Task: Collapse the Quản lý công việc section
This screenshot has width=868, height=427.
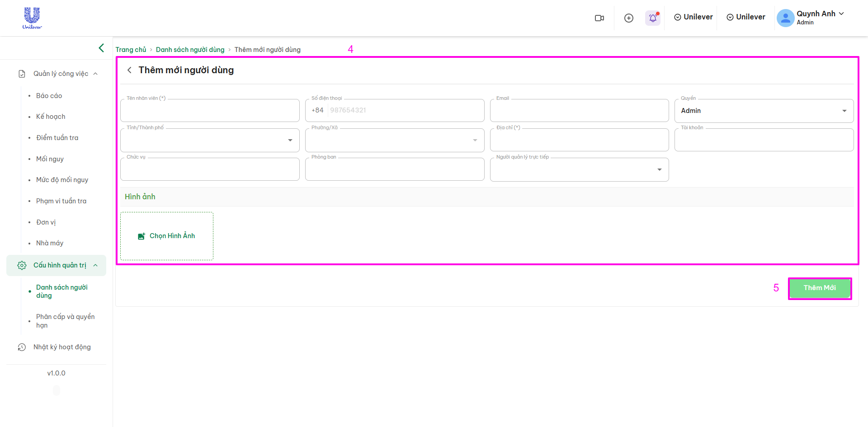Action: coord(95,74)
